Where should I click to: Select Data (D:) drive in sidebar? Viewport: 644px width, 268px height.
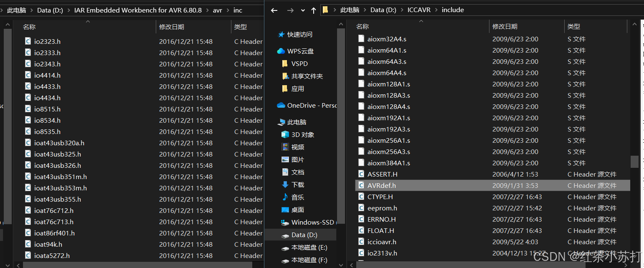coord(300,235)
